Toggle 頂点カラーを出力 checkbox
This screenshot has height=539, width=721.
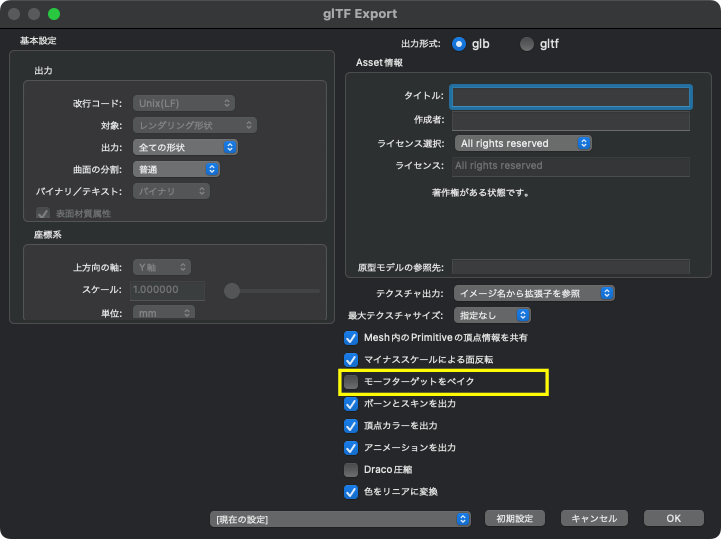(351, 426)
